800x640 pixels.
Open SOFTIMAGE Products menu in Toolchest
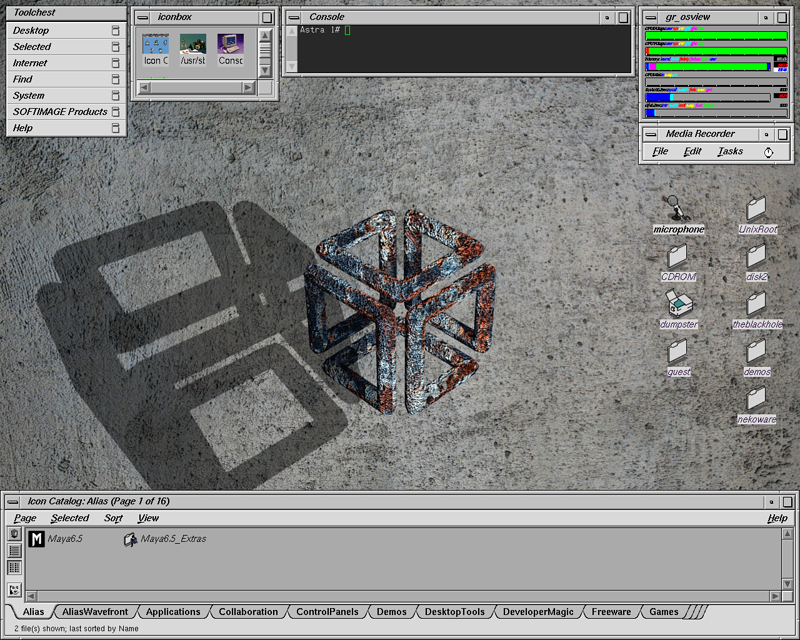pos(60,112)
